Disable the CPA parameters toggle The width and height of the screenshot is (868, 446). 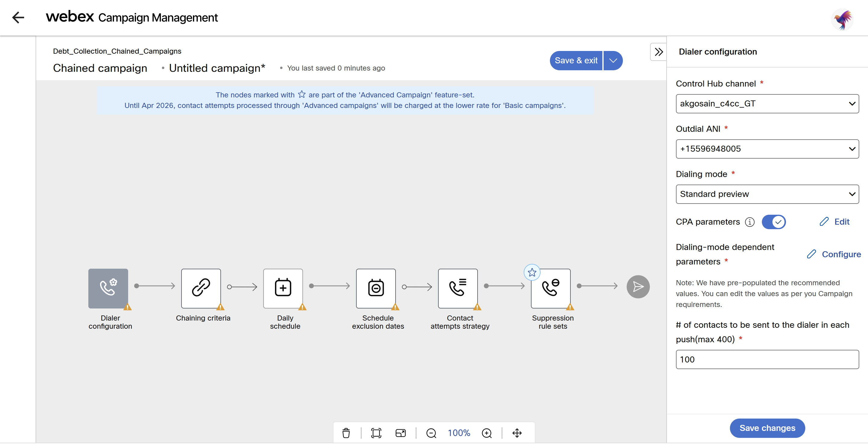click(x=773, y=222)
